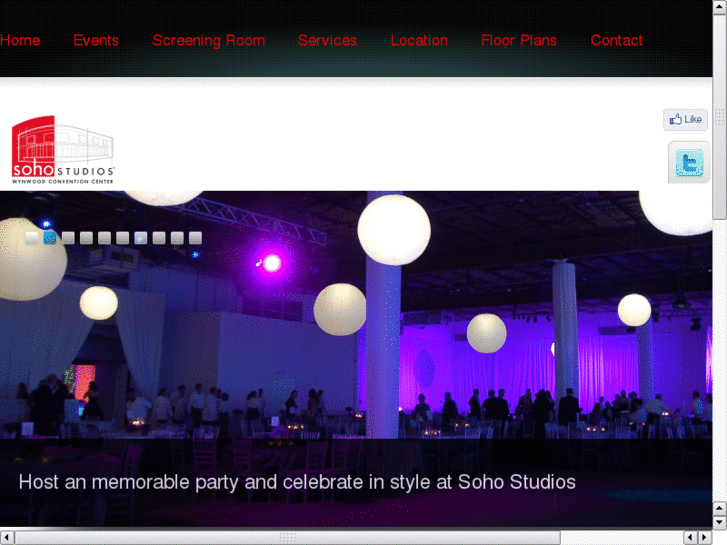Open the Services navigation link
Viewport: 727px width, 545px height.
click(x=327, y=40)
